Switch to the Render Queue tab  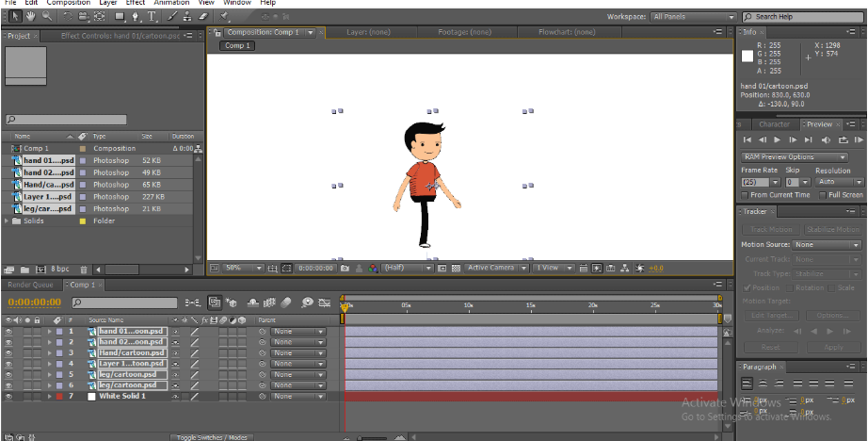click(x=30, y=285)
